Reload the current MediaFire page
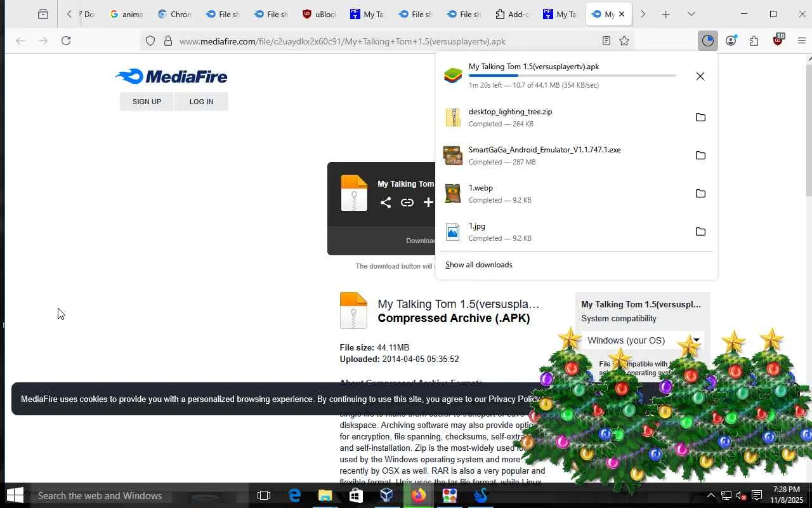 pos(66,41)
